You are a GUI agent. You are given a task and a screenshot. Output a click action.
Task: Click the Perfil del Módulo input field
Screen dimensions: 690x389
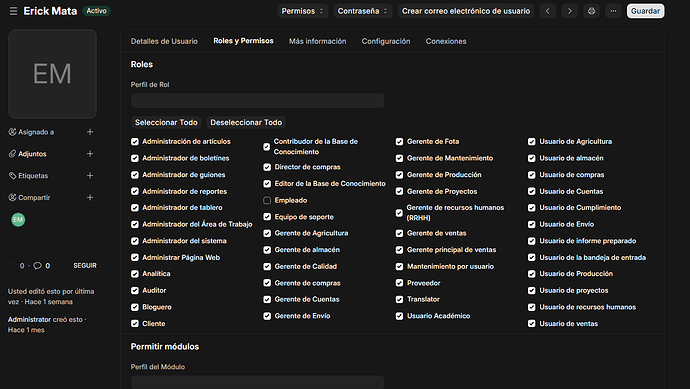[257, 382]
